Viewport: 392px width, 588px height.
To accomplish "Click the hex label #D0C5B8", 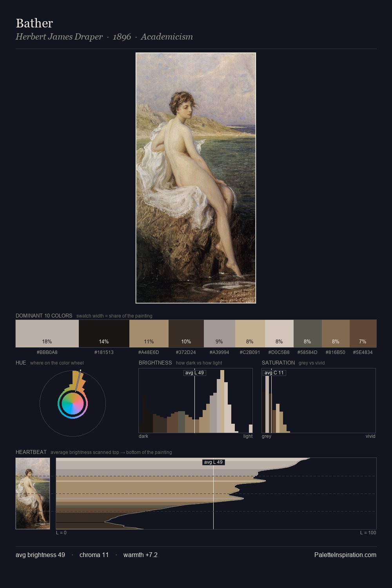I will click(279, 352).
